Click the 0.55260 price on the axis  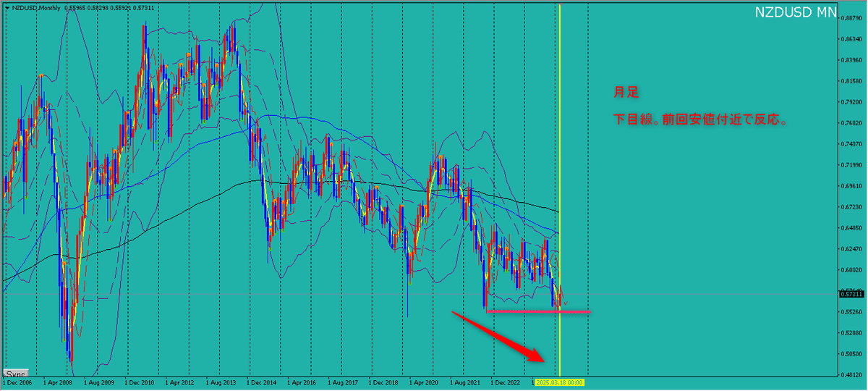coord(852,311)
